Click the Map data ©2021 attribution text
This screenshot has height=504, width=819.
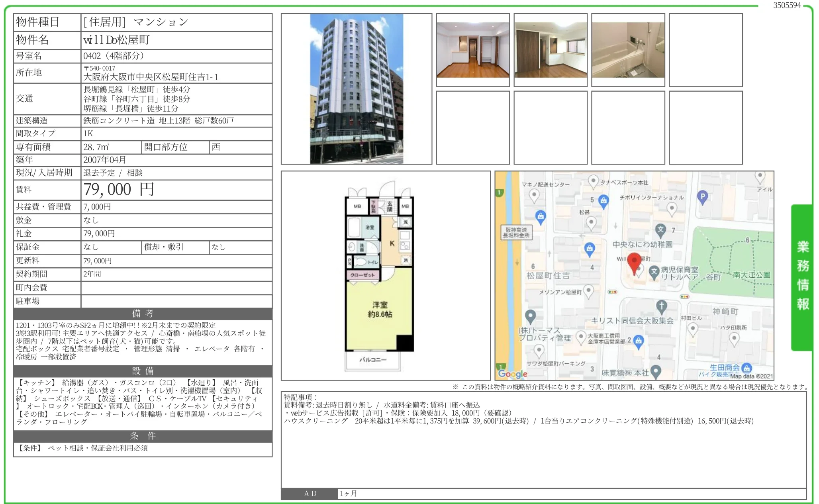pos(751,375)
